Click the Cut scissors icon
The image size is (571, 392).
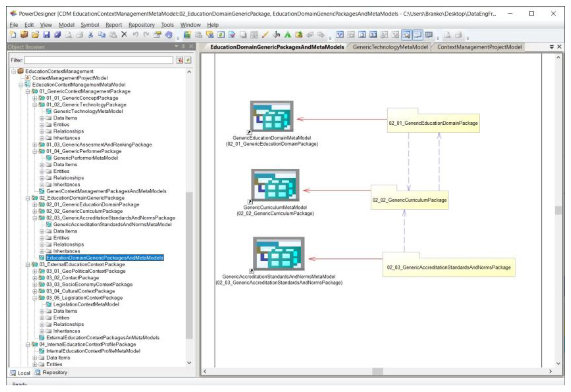pyautogui.click(x=91, y=35)
